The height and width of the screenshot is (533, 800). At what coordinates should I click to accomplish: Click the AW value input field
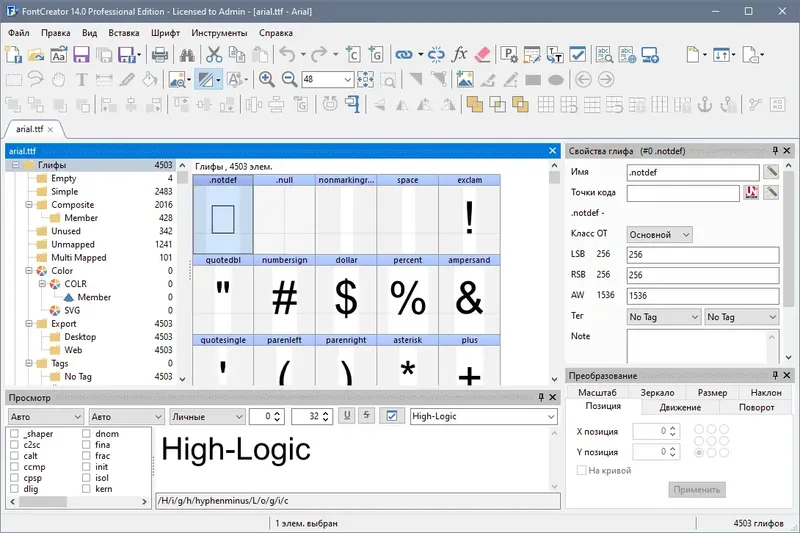[x=703, y=296]
